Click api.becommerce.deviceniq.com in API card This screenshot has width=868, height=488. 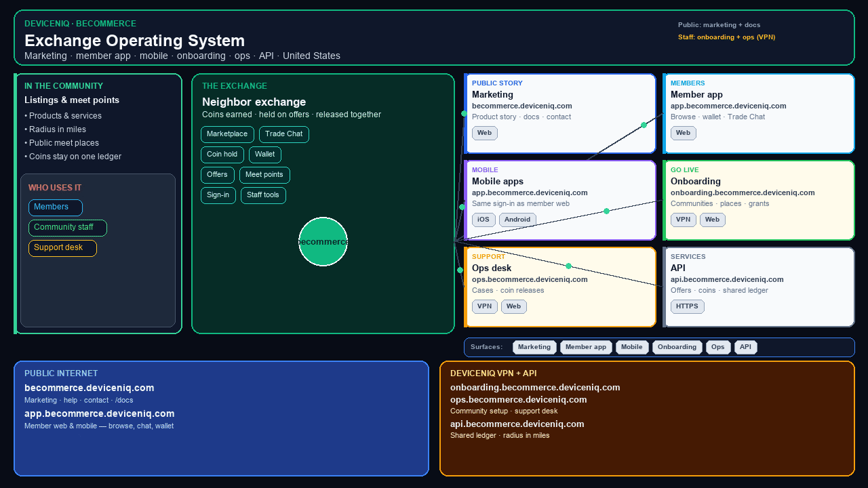[x=727, y=279]
